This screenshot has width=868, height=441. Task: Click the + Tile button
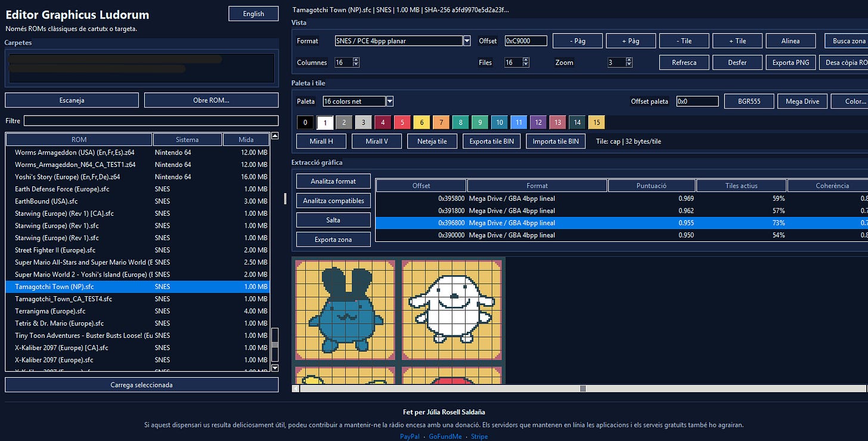click(737, 41)
